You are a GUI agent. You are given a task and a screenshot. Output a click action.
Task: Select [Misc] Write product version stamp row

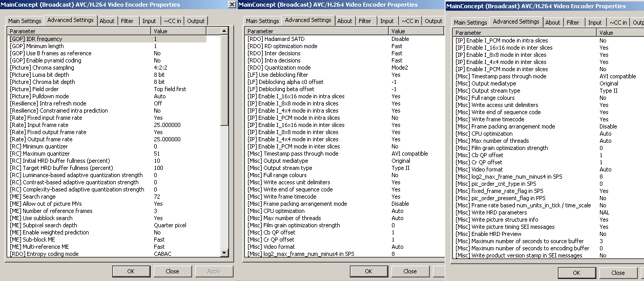[548, 255]
